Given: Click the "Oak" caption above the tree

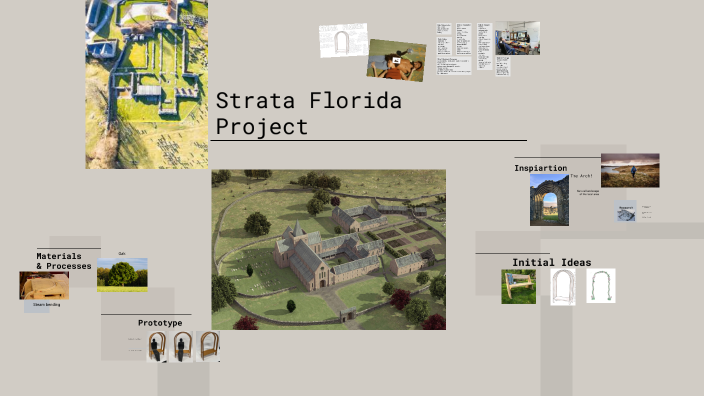Looking at the screenshot, I should coord(122,254).
